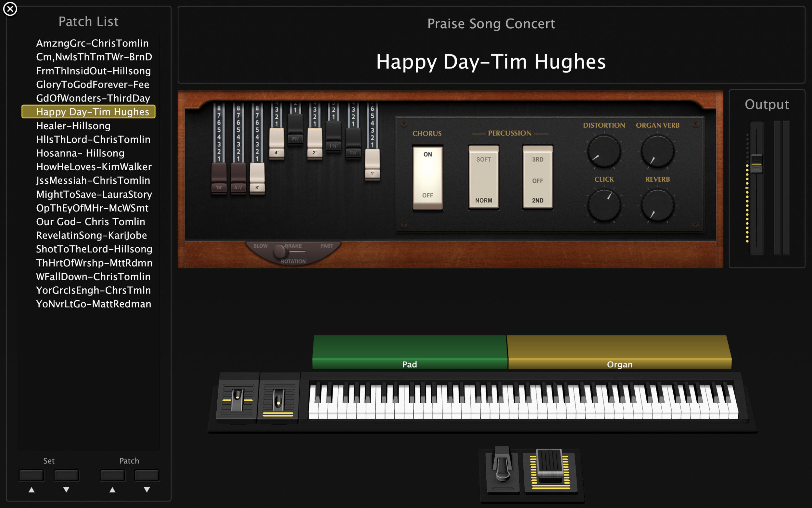This screenshot has width=812, height=508.
Task: Click the 5⅓' drawbar handle
Action: [x=238, y=178]
